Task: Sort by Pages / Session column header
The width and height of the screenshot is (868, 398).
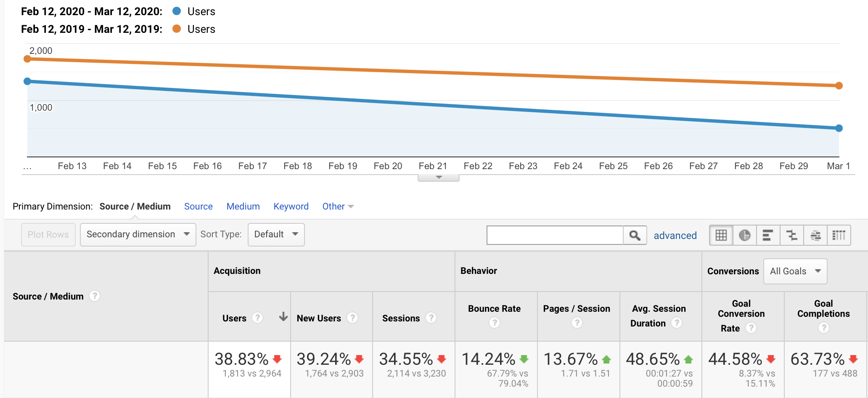Action: pos(577,308)
